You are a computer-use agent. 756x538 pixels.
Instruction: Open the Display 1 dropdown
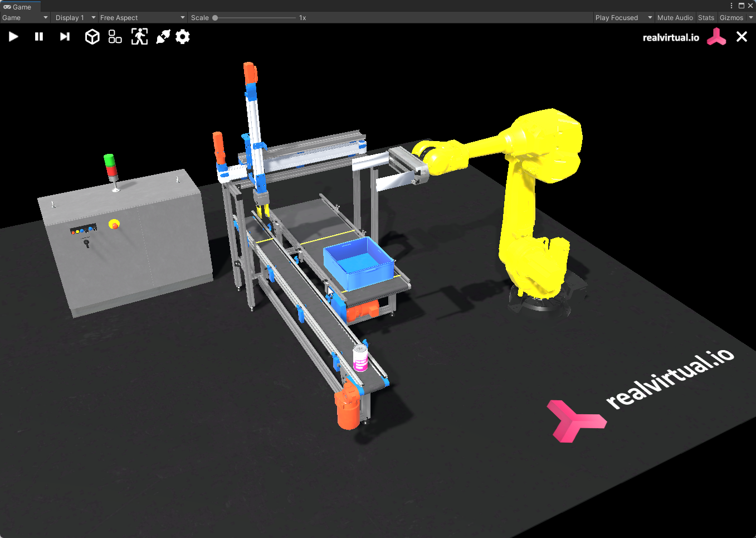pos(75,18)
